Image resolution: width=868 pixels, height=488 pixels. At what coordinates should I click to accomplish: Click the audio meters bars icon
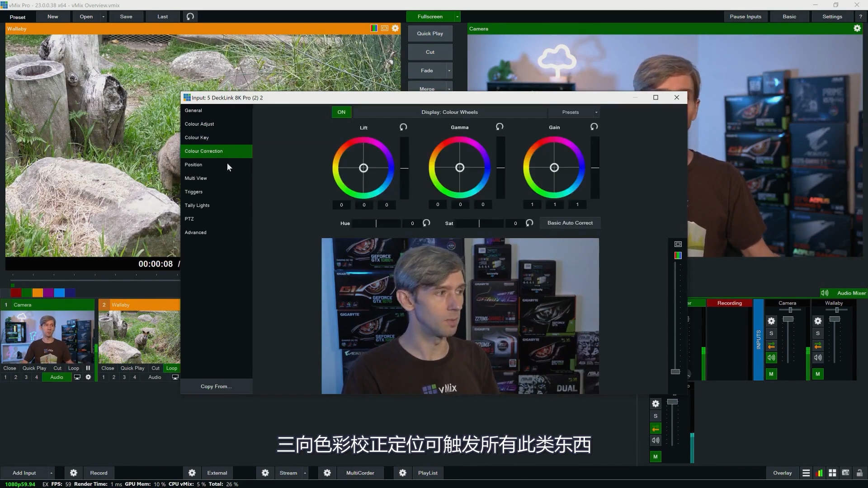[x=820, y=473]
